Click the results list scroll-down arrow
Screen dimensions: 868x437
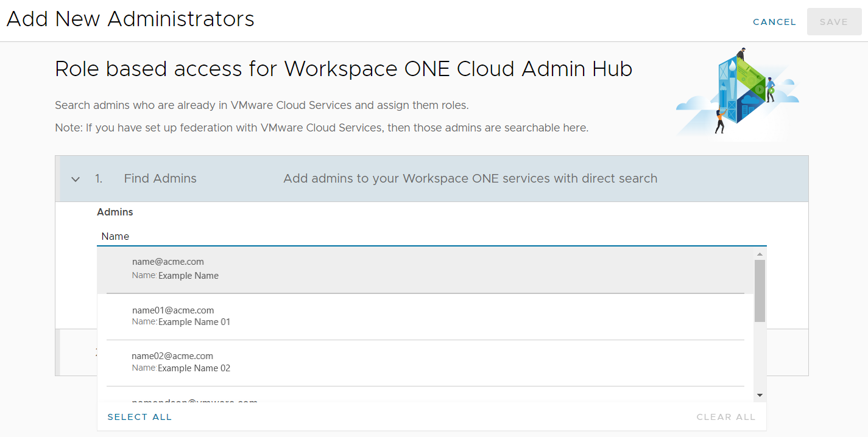pos(760,396)
